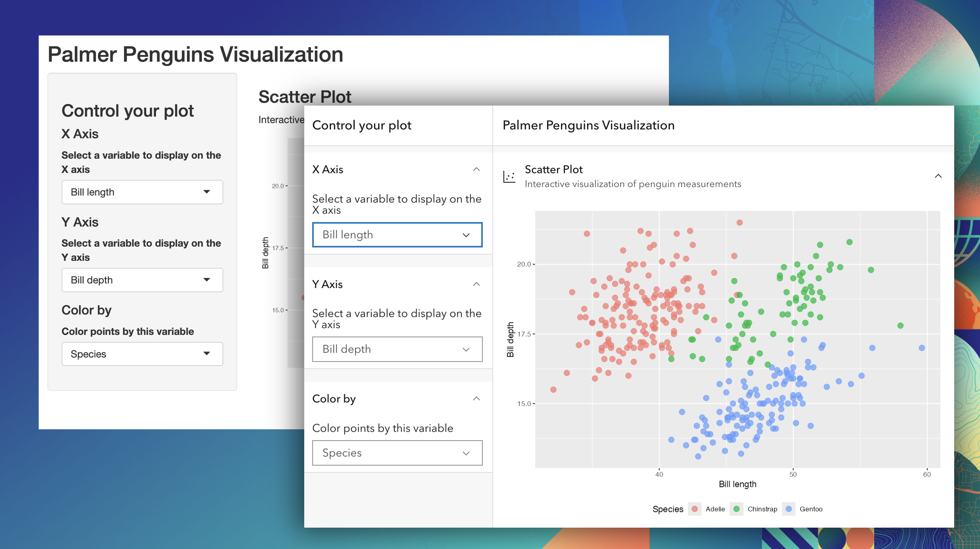Click the Scatter Plot section title
Screen dimensions: 980x549
554,169
